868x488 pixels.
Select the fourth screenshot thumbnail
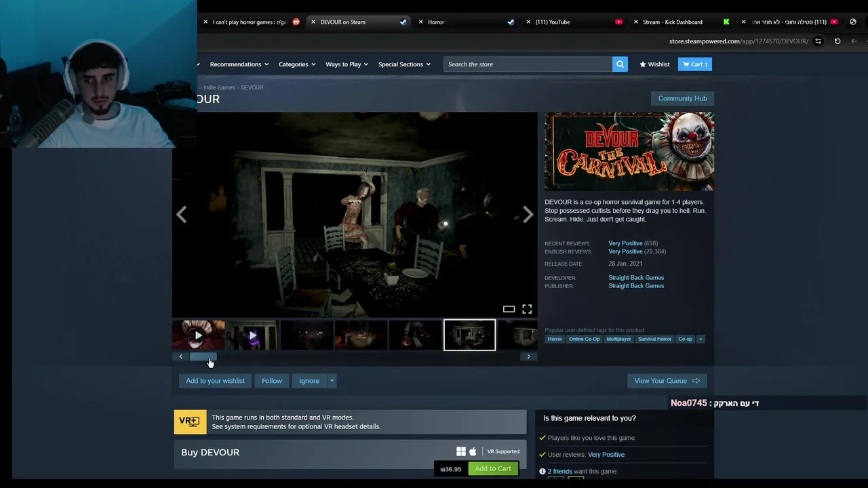tap(361, 335)
